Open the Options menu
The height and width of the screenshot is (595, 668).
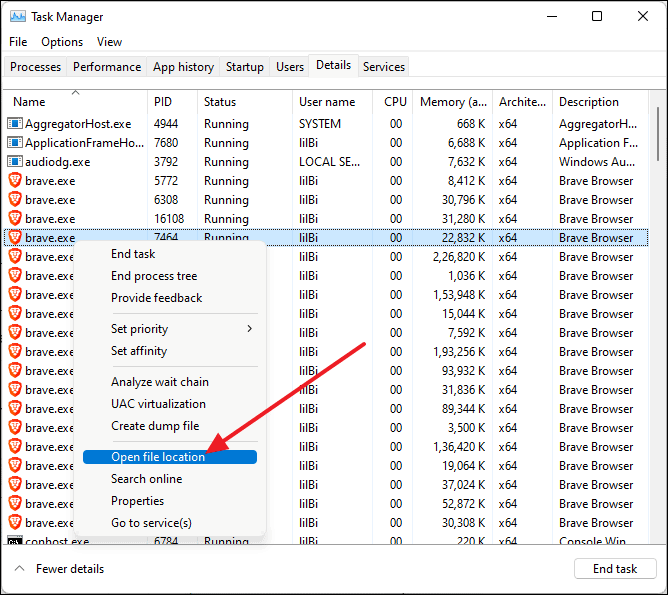click(62, 42)
